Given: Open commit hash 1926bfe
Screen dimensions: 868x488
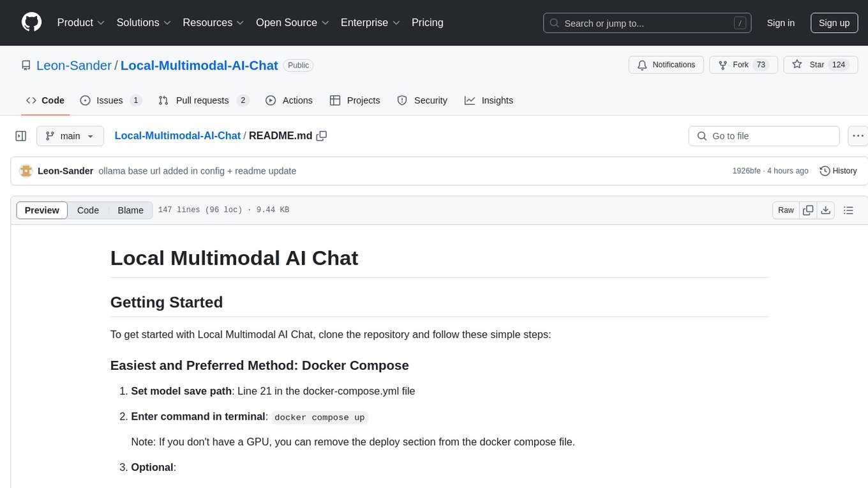Looking at the screenshot, I should [746, 171].
